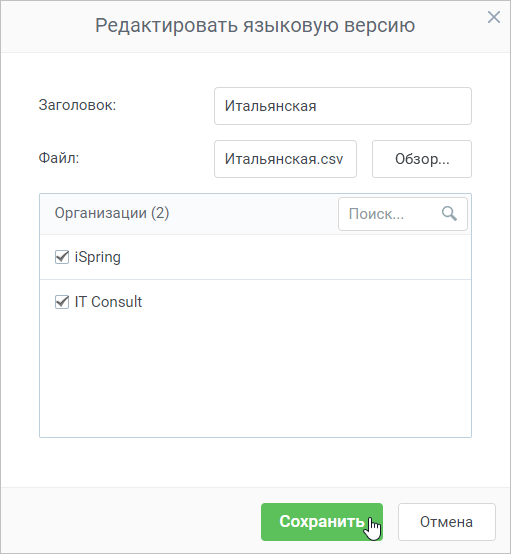The image size is (511, 554).
Task: Open file browser with Обзор... button
Action: tap(422, 159)
